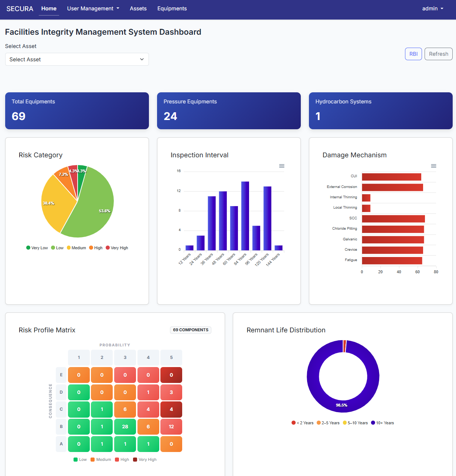This screenshot has width=456, height=476.
Task: Click row D cell with value 3
Action: 171,392
